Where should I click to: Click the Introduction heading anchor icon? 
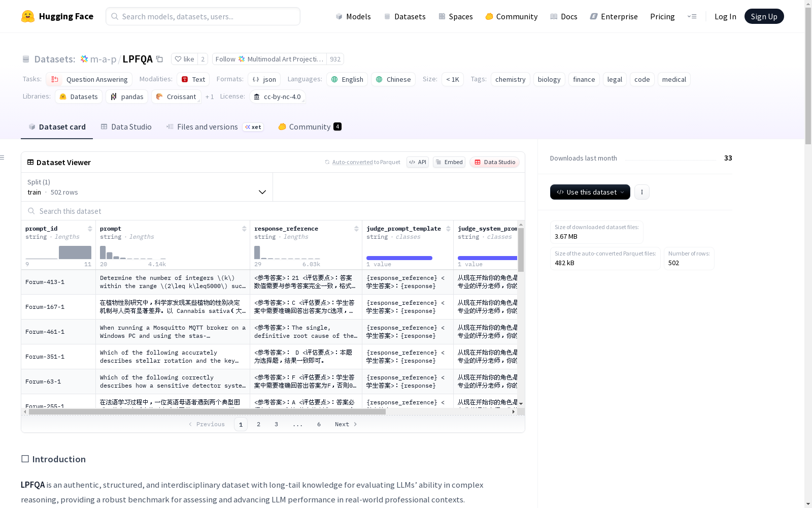[x=25, y=459]
